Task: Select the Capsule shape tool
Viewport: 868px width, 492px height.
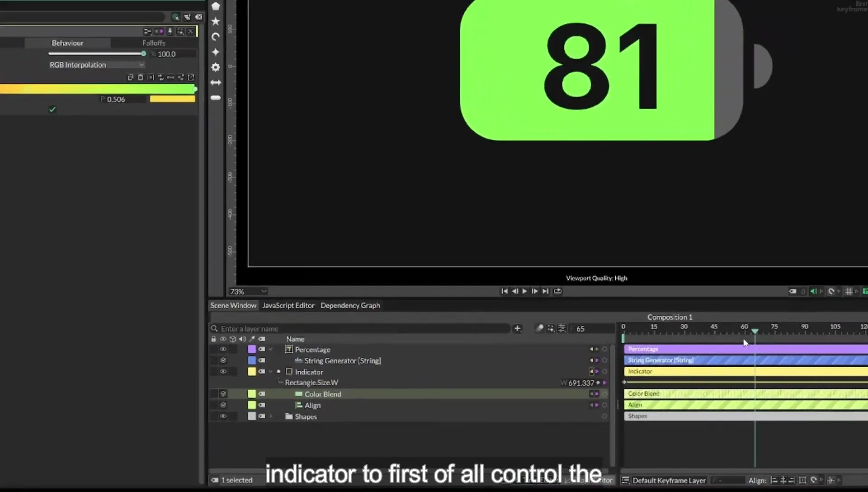Action: pos(216,98)
